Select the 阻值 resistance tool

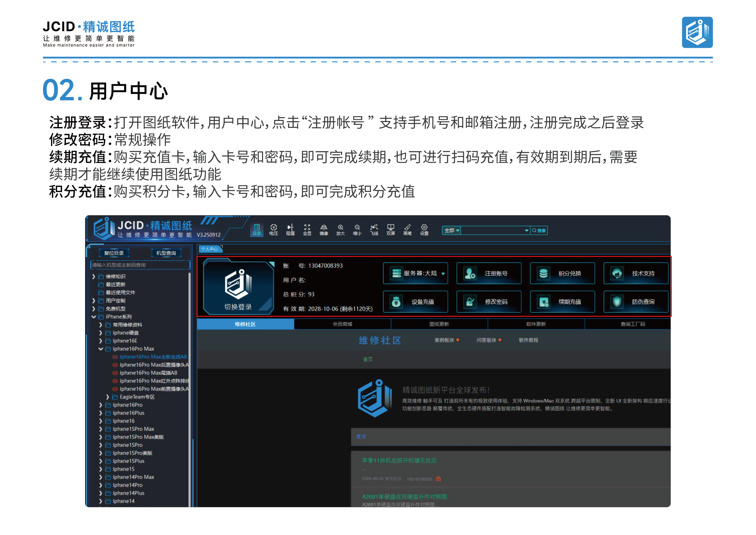[290, 230]
